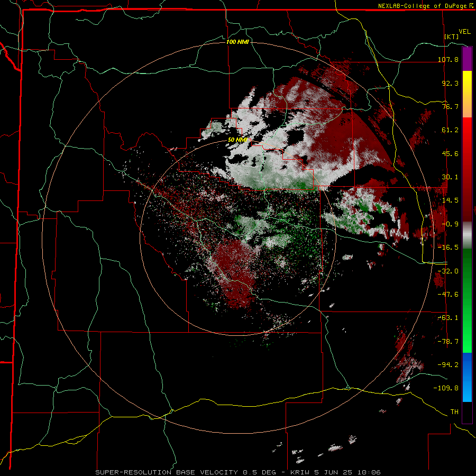Viewport: 476px width, 476px height.
Task: Click the 76.7 velocity scale value
Action: point(450,106)
